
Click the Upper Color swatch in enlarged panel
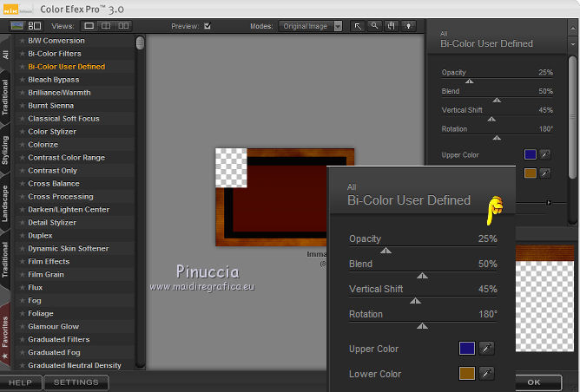[466, 349]
